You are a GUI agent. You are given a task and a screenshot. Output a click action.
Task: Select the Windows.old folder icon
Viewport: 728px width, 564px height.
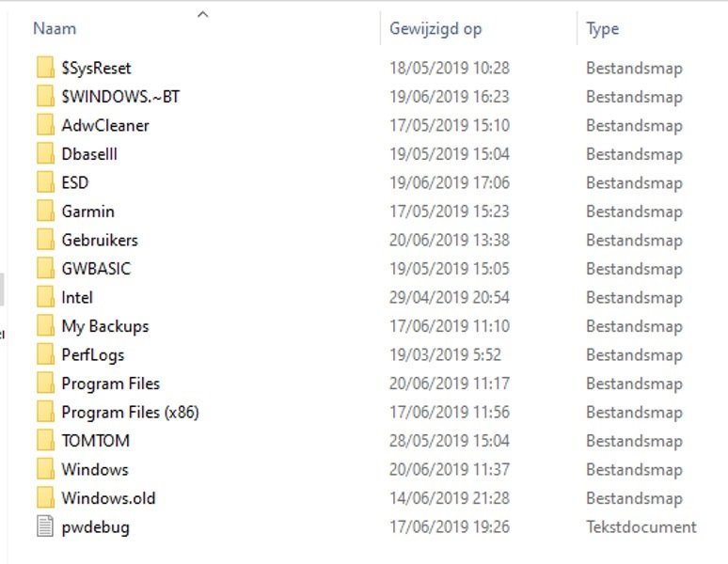45,498
